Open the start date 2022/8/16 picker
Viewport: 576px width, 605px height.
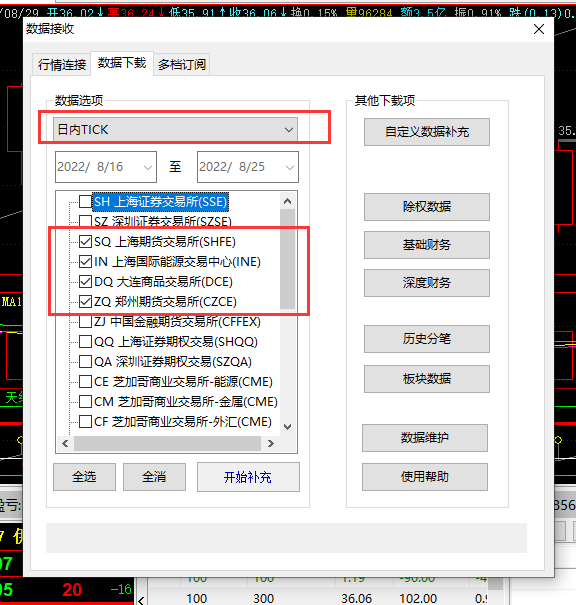click(x=148, y=167)
